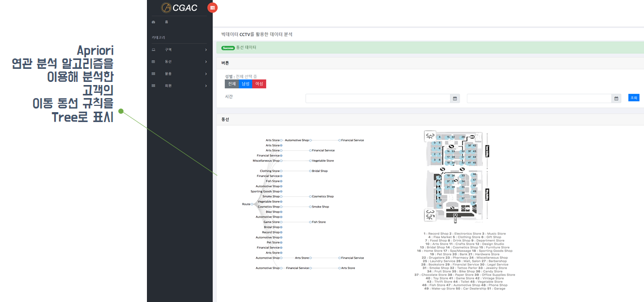Viewport: 644px width, 302px height.
Task: Click the grid icon next to 회원
Action: (154, 85)
